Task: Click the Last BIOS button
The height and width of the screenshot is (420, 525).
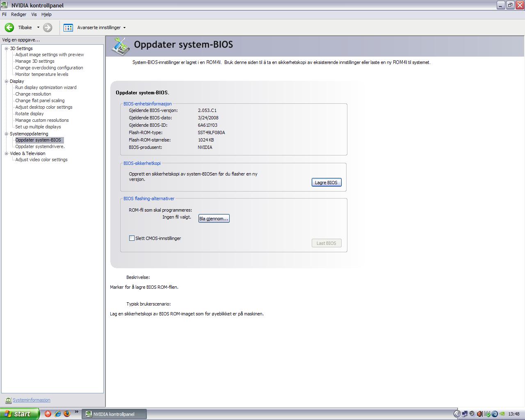Action: tap(326, 243)
